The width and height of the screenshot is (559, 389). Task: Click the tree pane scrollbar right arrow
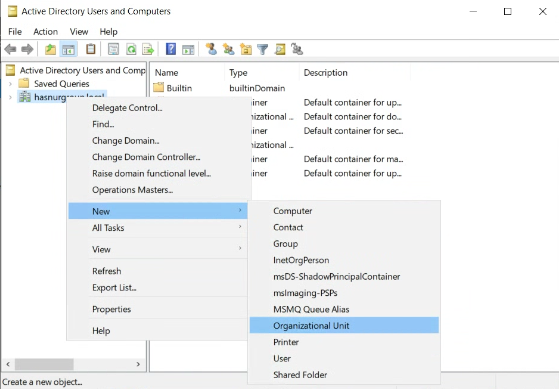coord(138,364)
